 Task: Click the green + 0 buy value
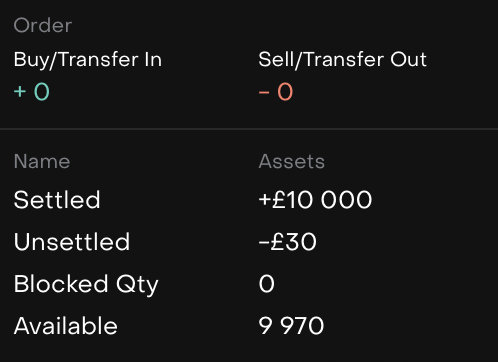tap(32, 91)
